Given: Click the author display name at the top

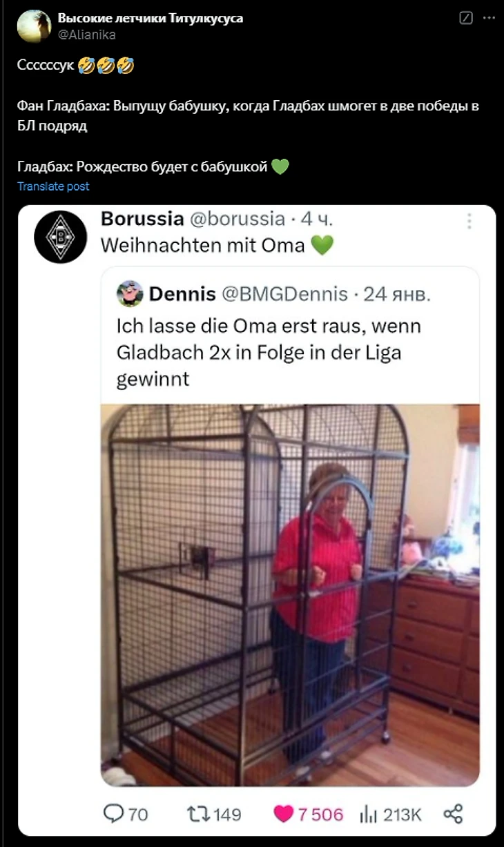Looking at the screenshot, I should (x=151, y=18).
